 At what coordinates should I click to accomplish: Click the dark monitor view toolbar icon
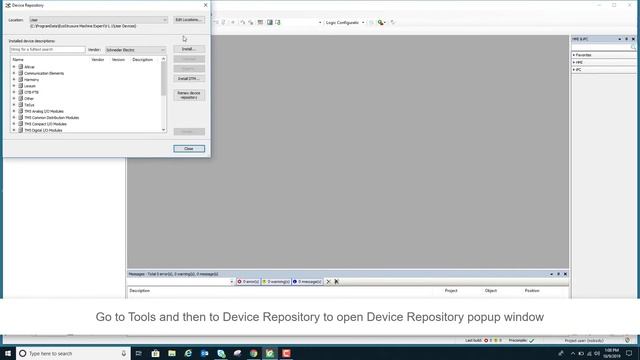click(270, 22)
